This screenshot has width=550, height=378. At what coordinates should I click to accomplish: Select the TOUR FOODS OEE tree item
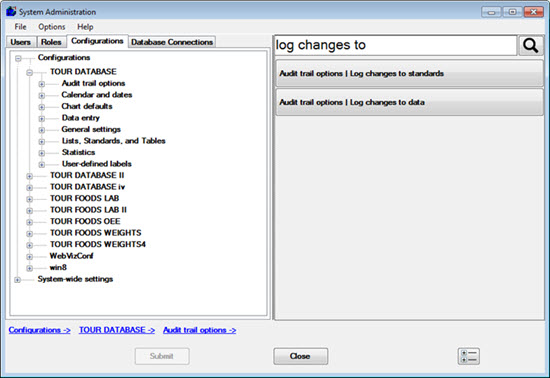click(85, 221)
